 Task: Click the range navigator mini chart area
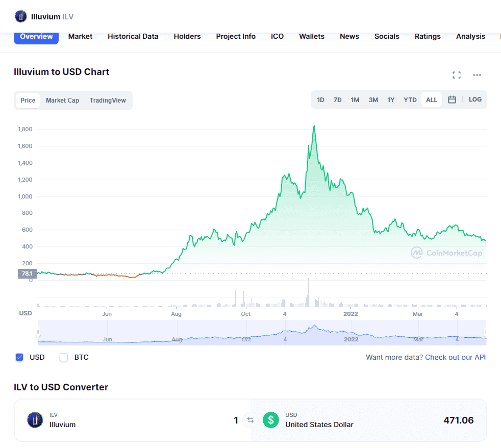coord(262,332)
